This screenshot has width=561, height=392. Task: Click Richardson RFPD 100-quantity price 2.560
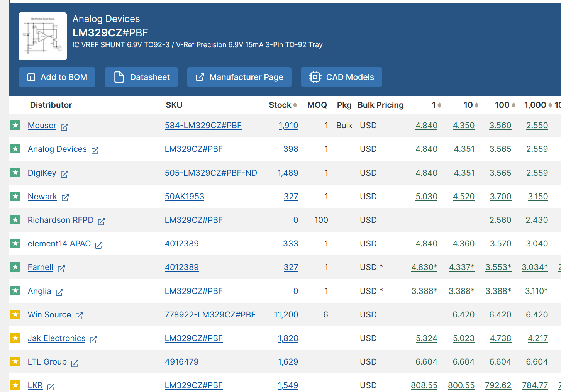(x=500, y=220)
